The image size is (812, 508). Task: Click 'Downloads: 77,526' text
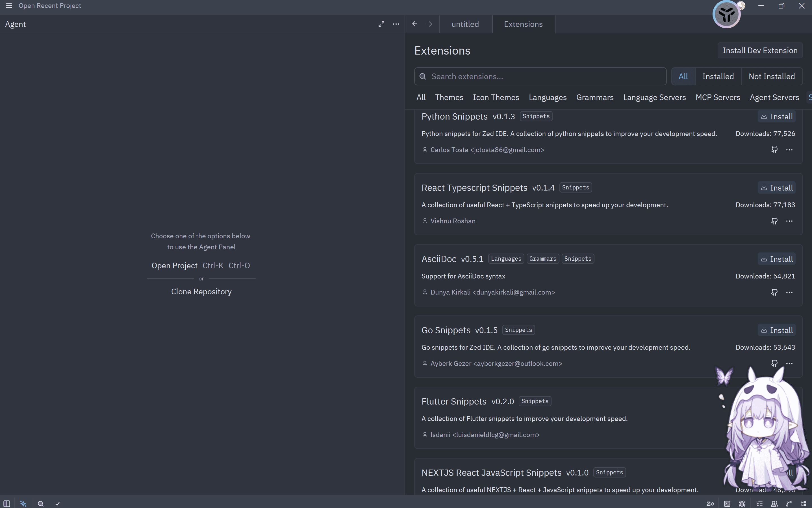pos(765,134)
